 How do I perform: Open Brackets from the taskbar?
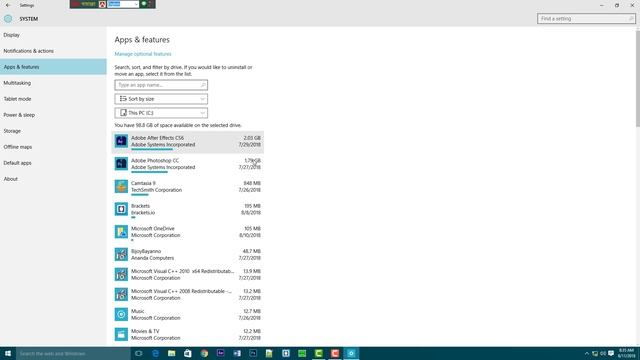(286, 353)
